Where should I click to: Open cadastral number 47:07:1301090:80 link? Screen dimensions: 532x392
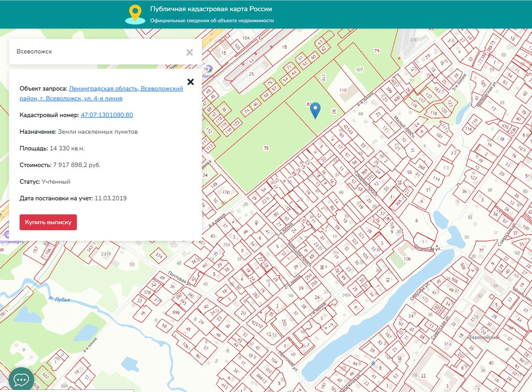pos(107,115)
